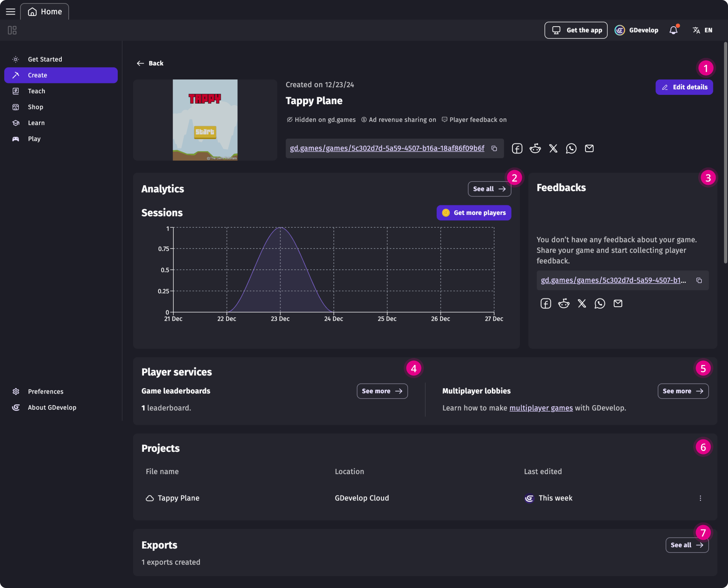The height and width of the screenshot is (588, 728).
Task: Switch to the Home tab
Action: [44, 11]
